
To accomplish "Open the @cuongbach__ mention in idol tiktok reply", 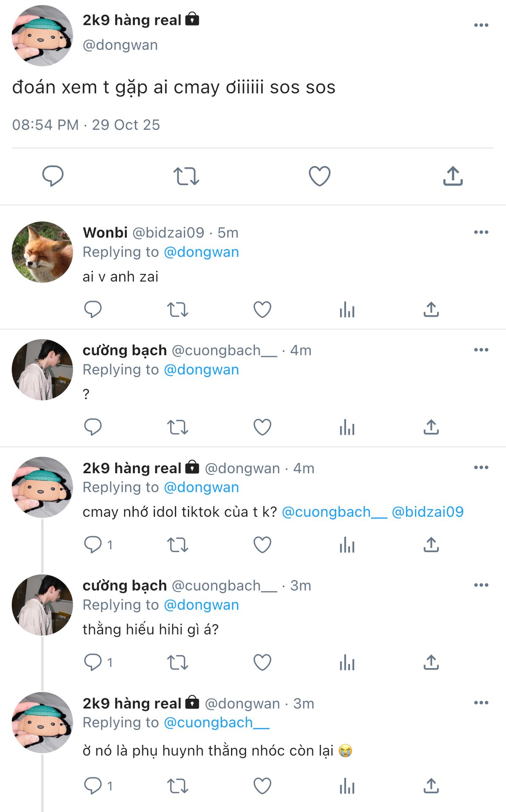I will pyautogui.click(x=334, y=512).
